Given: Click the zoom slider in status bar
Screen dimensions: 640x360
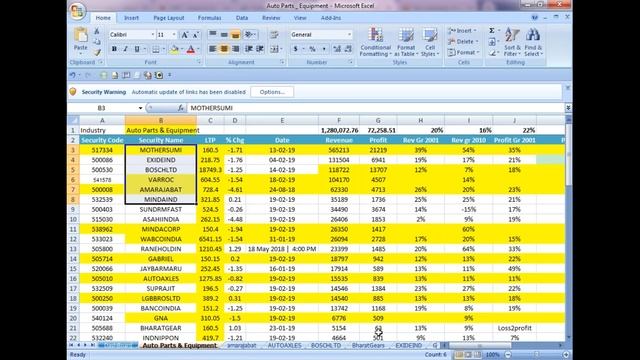Looking at the screenshot, I should 536,355.
